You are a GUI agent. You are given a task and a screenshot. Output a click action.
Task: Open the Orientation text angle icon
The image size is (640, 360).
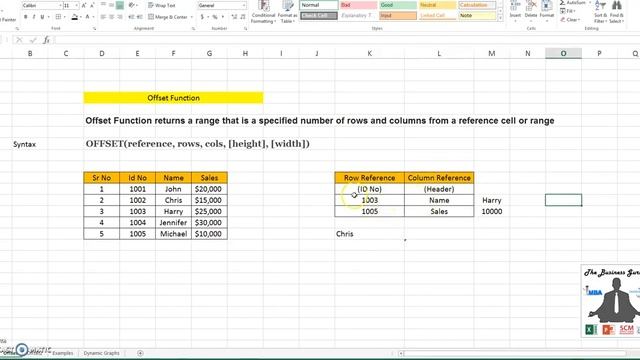pyautogui.click(x=131, y=5)
